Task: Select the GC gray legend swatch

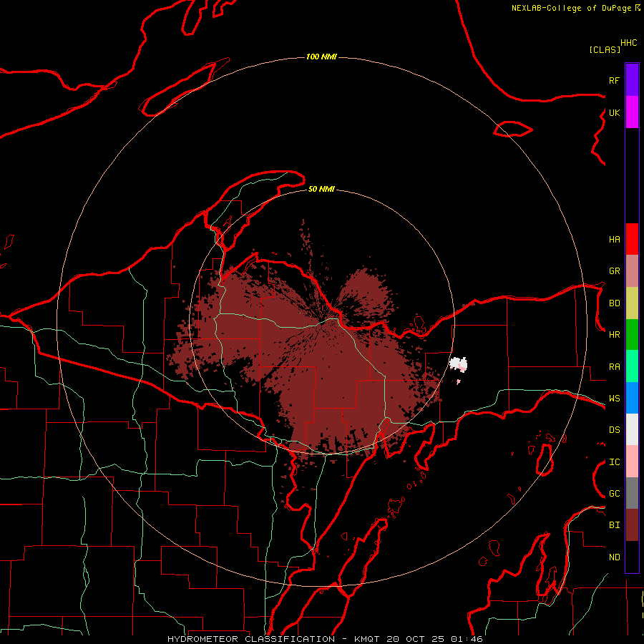Action: (632, 493)
